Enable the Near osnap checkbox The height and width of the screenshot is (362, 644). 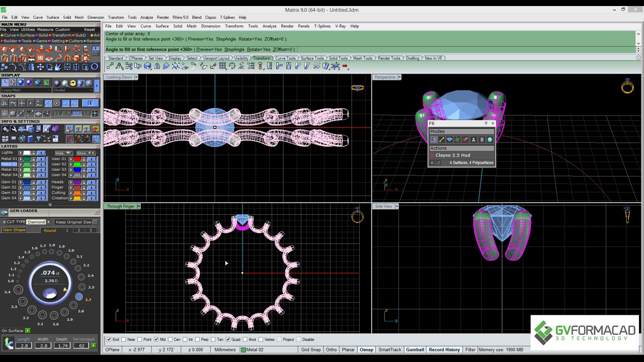pyautogui.click(x=124, y=339)
